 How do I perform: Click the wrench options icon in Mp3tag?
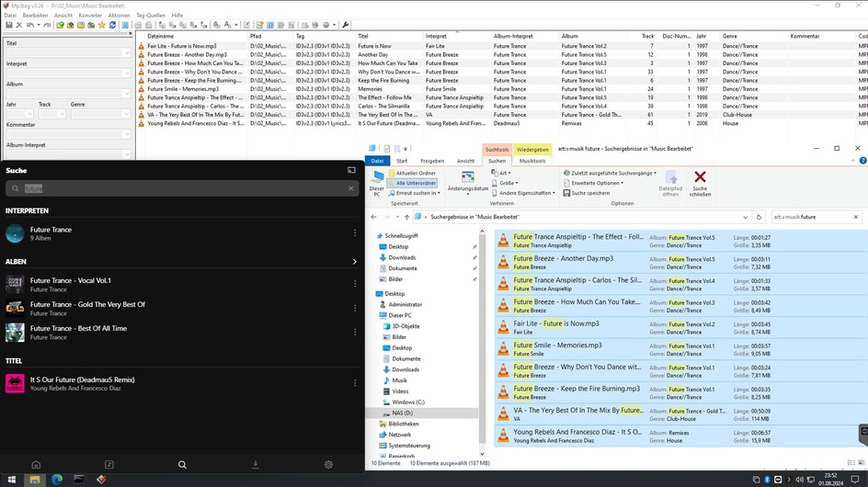click(x=346, y=25)
